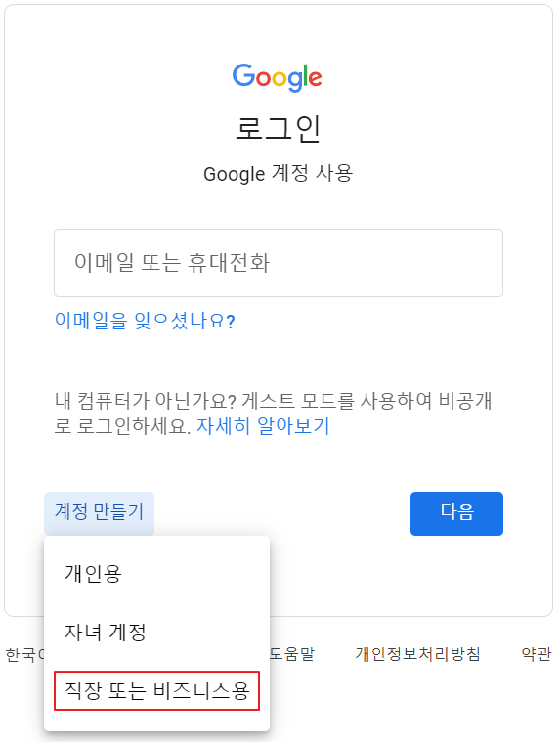Select '자녀 계정' from the account menu
Viewport: 560px width, 742px height.
pos(157,633)
